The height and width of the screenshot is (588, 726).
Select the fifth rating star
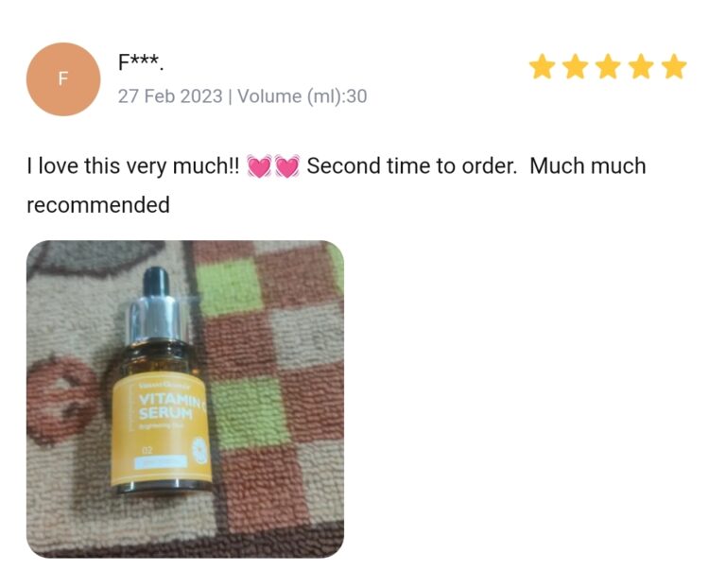tap(674, 67)
